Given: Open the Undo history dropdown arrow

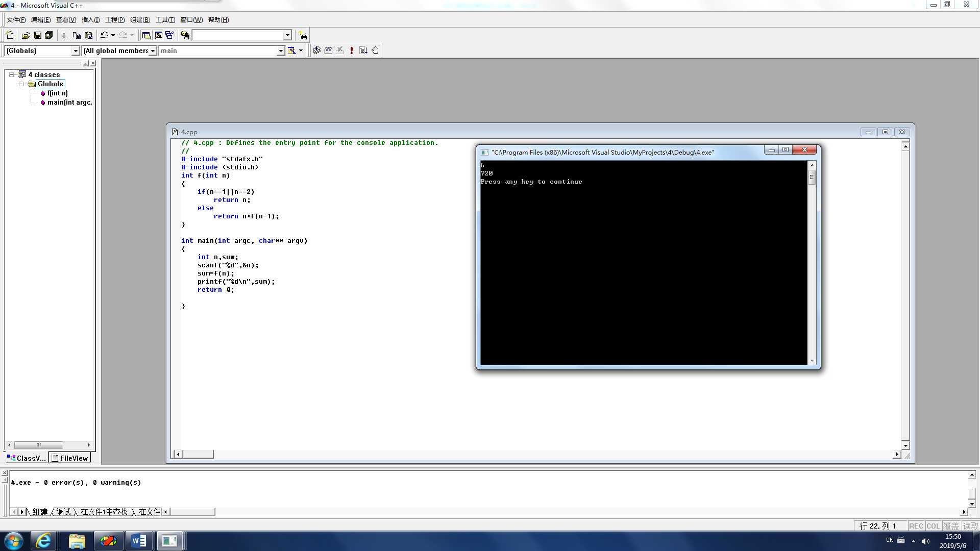Looking at the screenshot, I should pos(113,35).
